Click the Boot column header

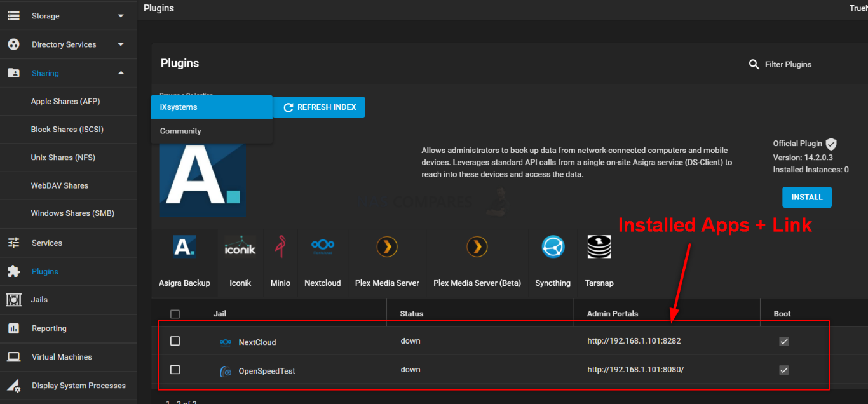[x=782, y=314]
